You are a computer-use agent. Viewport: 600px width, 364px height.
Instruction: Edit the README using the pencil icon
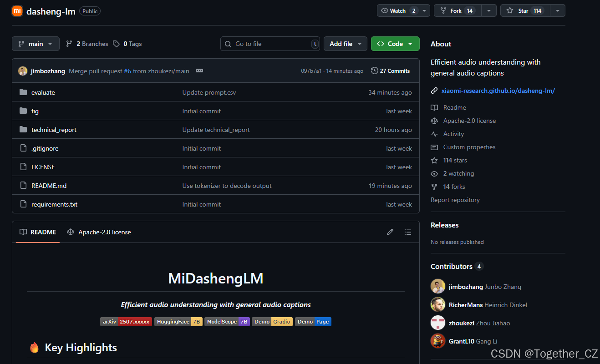pyautogui.click(x=390, y=232)
